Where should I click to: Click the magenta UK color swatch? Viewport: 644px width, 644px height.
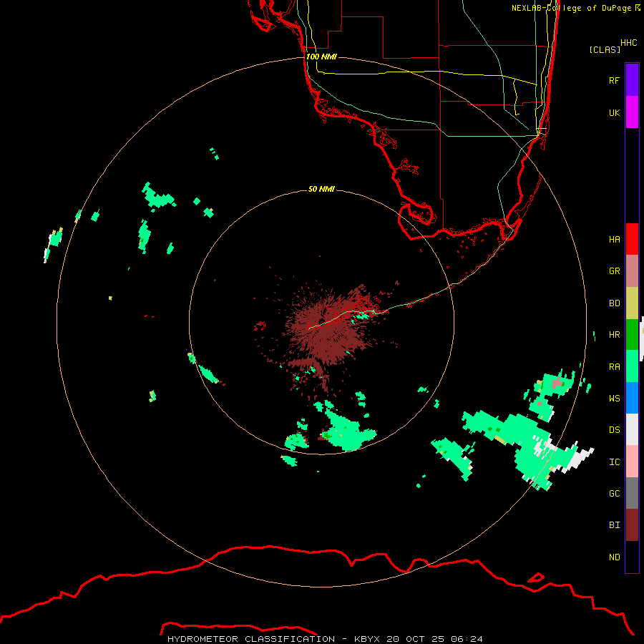pyautogui.click(x=632, y=112)
